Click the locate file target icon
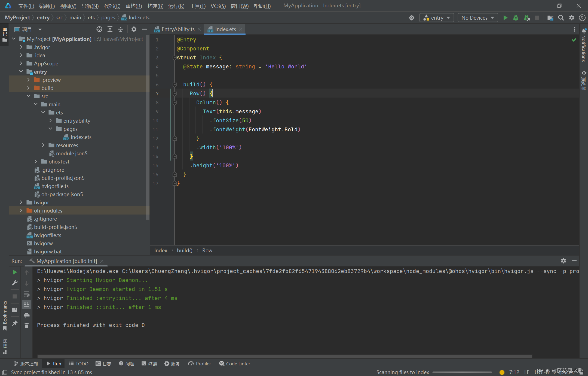The width and height of the screenshot is (588, 376). pos(99,29)
